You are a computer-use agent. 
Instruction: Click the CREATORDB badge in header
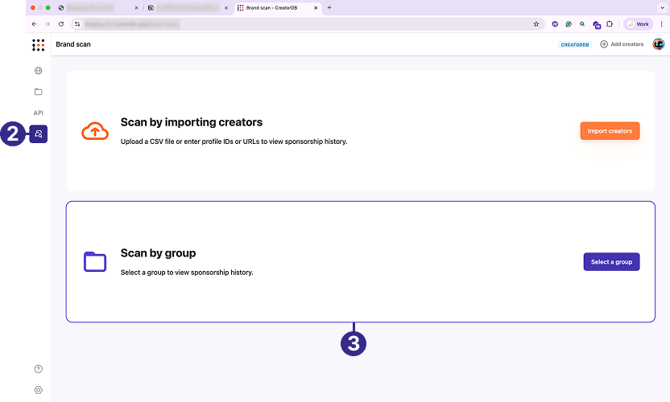[x=575, y=44]
